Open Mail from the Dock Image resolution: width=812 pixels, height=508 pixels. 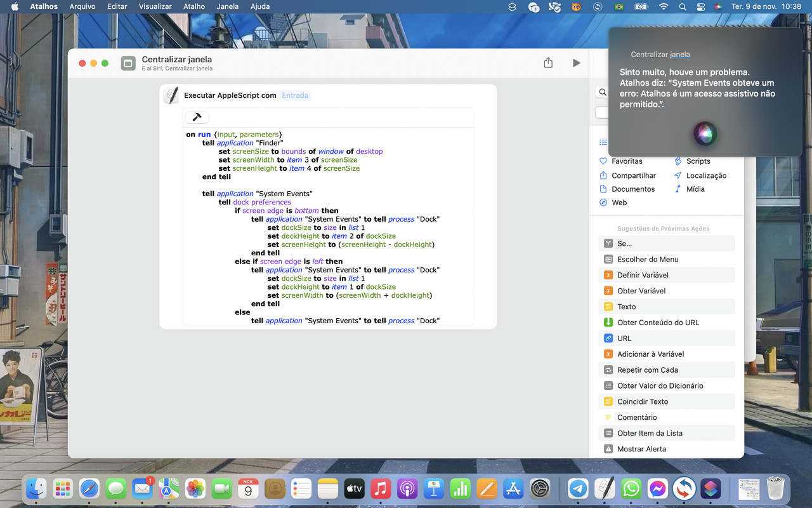(142, 488)
